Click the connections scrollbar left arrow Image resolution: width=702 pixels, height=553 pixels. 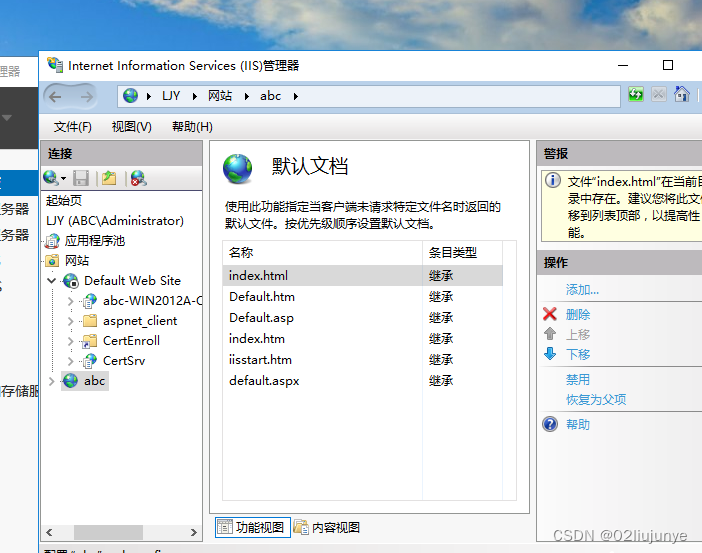[x=49, y=532]
